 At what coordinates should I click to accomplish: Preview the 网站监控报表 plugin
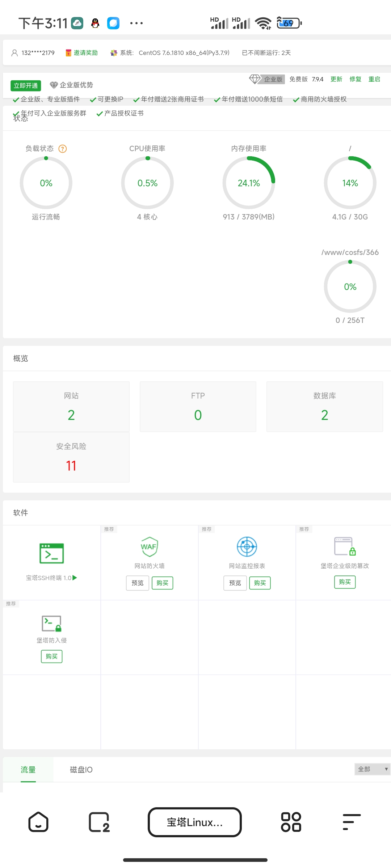click(235, 583)
